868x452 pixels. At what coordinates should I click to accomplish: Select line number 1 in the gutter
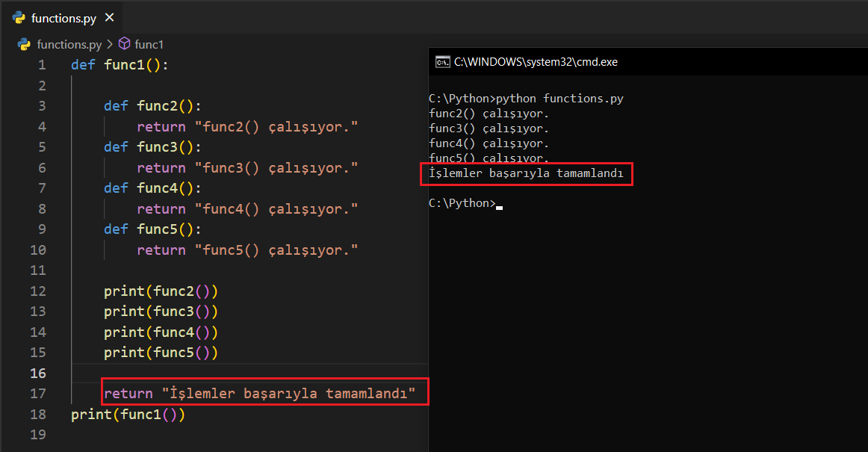pyautogui.click(x=42, y=65)
